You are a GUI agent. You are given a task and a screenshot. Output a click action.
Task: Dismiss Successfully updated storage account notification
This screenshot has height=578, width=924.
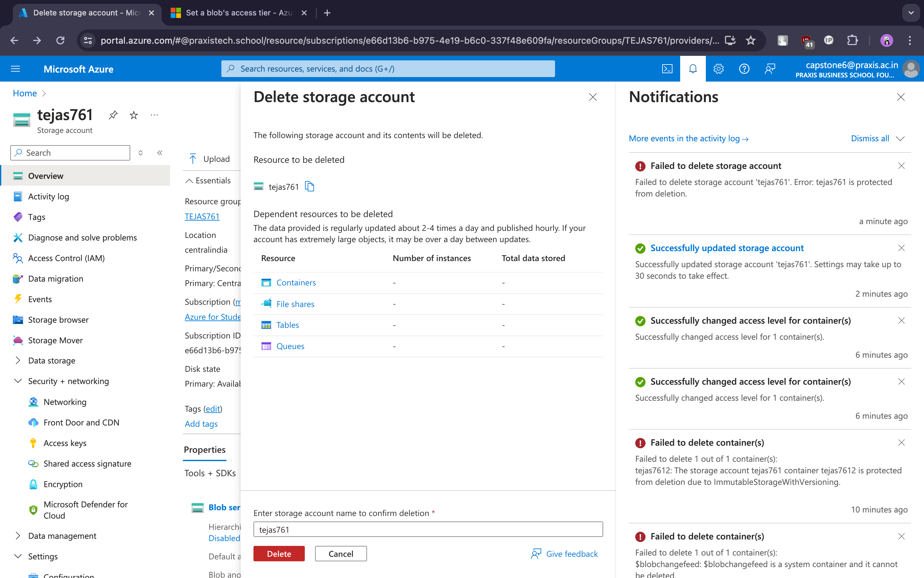click(902, 248)
